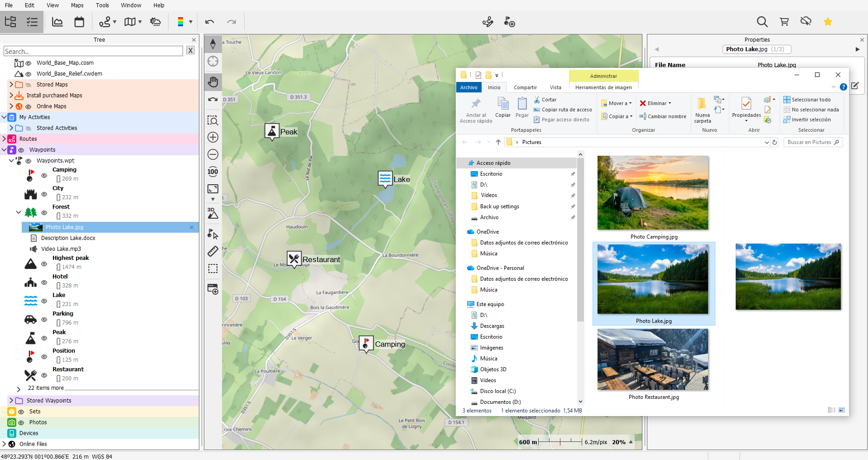The height and width of the screenshot is (460, 868).
Task: Select the zoom to area magnifier tool
Action: coord(213,120)
